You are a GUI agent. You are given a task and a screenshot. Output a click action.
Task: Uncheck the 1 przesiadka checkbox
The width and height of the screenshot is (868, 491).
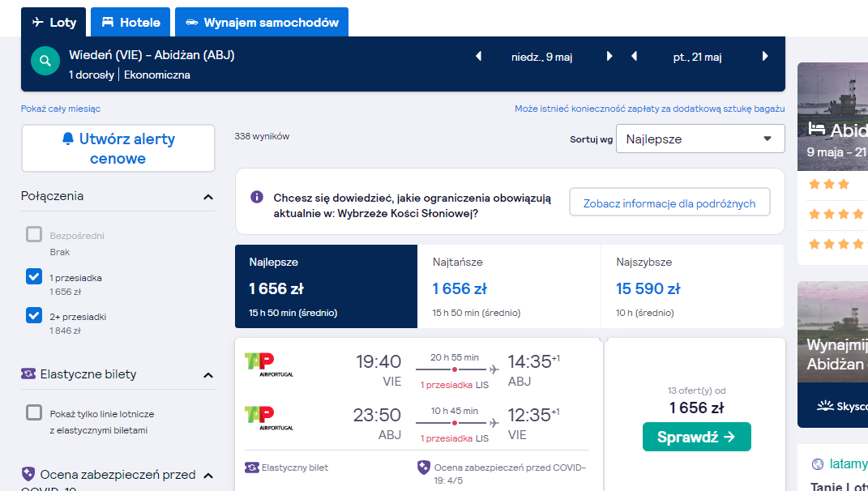click(x=34, y=277)
